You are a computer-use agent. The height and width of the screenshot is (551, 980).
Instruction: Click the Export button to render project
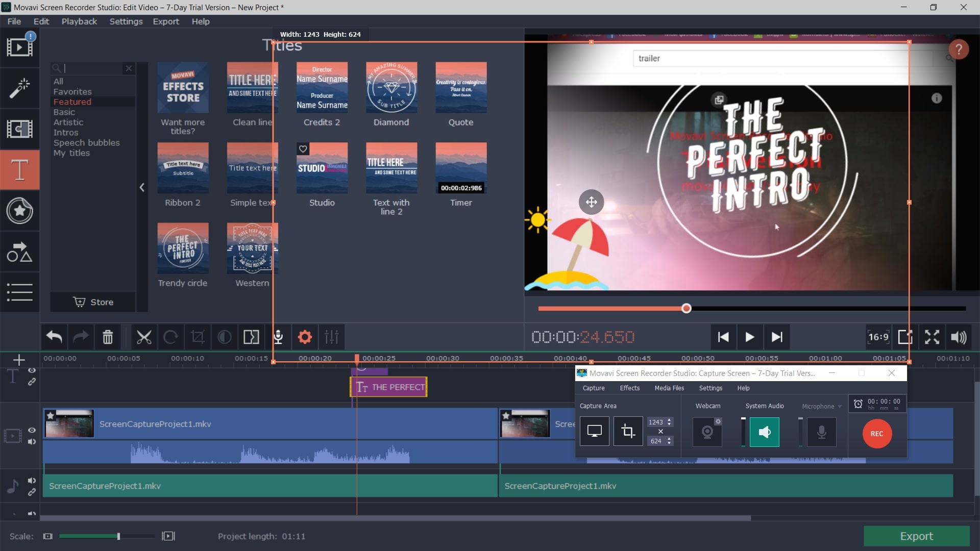[x=917, y=536]
